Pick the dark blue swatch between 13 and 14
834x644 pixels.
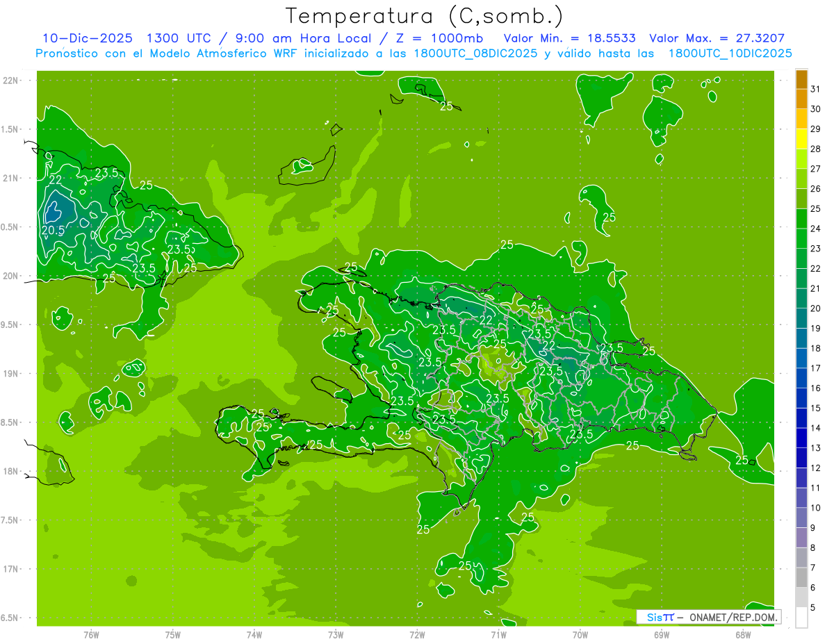point(801,438)
